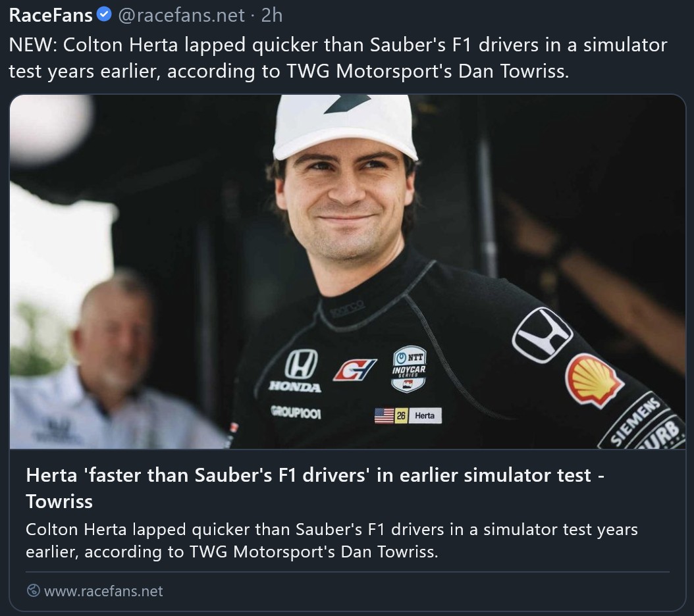Click the Sparco logo on the collar

(347, 309)
